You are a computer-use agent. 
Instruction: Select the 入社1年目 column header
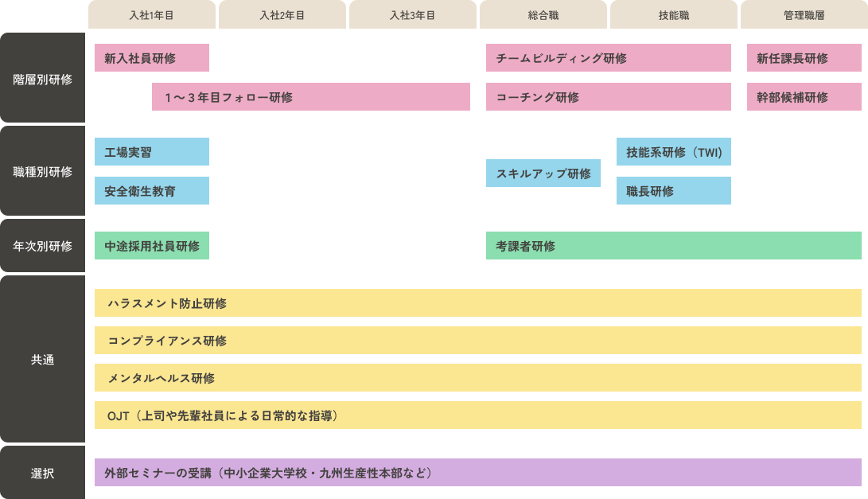click(151, 15)
